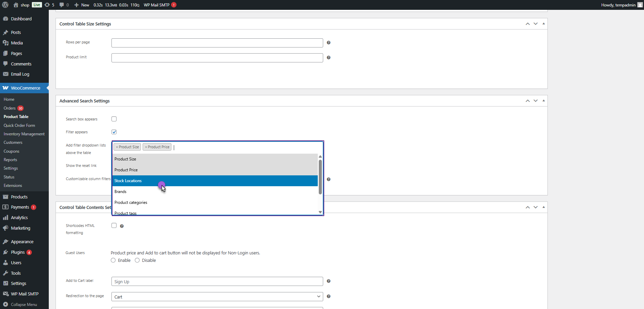
Task: Click the WordPress logo icon
Action: point(5,5)
